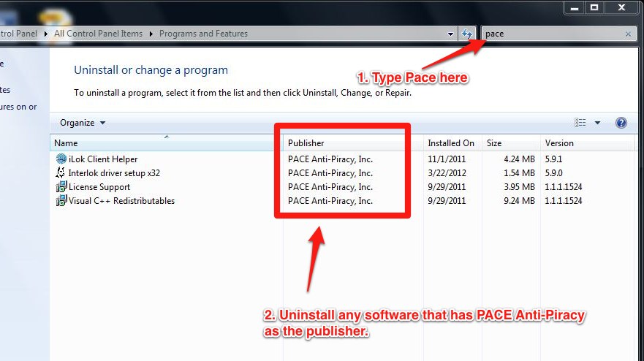The image size is (644, 361).
Task: Click the Interlok driver setup x32 icon
Action: (61, 173)
